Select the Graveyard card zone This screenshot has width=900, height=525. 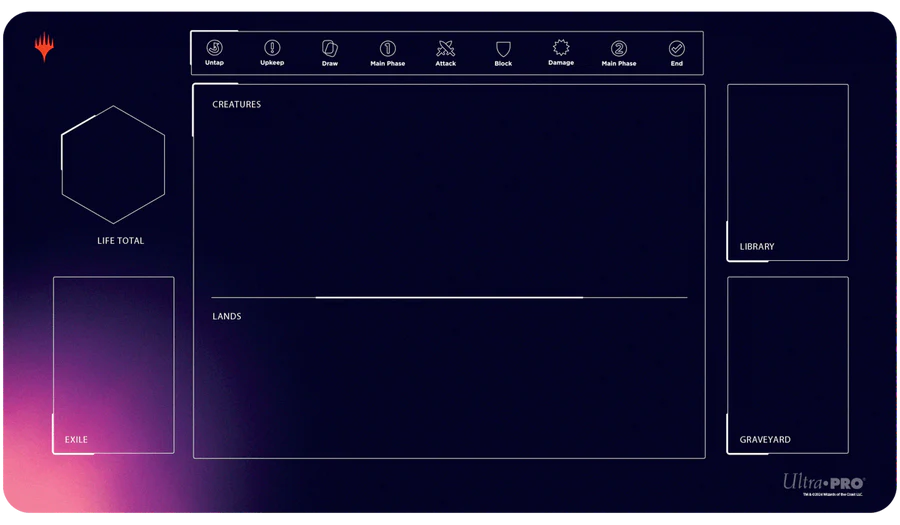point(788,365)
